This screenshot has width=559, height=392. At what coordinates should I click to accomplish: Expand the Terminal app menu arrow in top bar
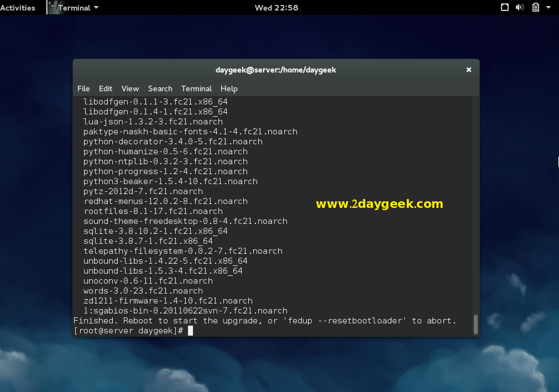click(x=97, y=8)
